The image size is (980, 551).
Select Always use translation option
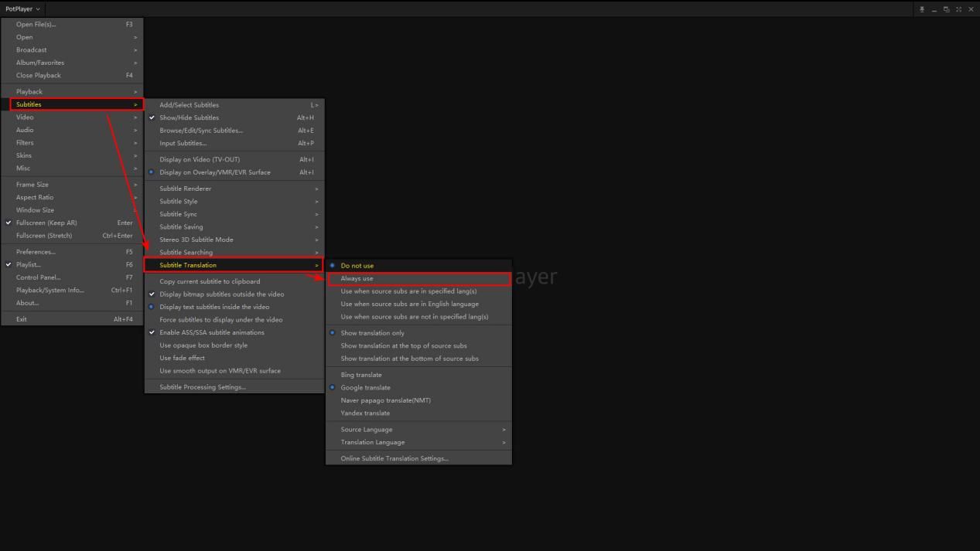pyautogui.click(x=418, y=278)
